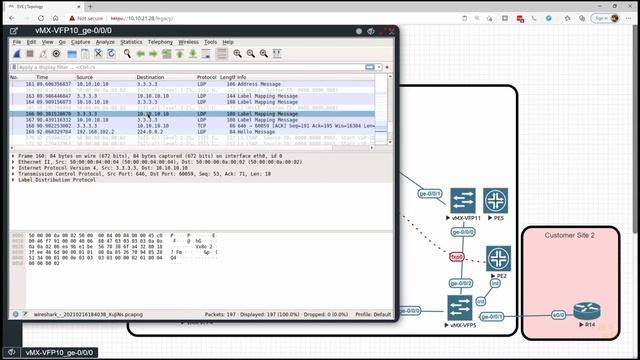Viewport: 640px width, 360px height.
Task: Expand Internet Protocol Version 4 row
Action: [13, 168]
